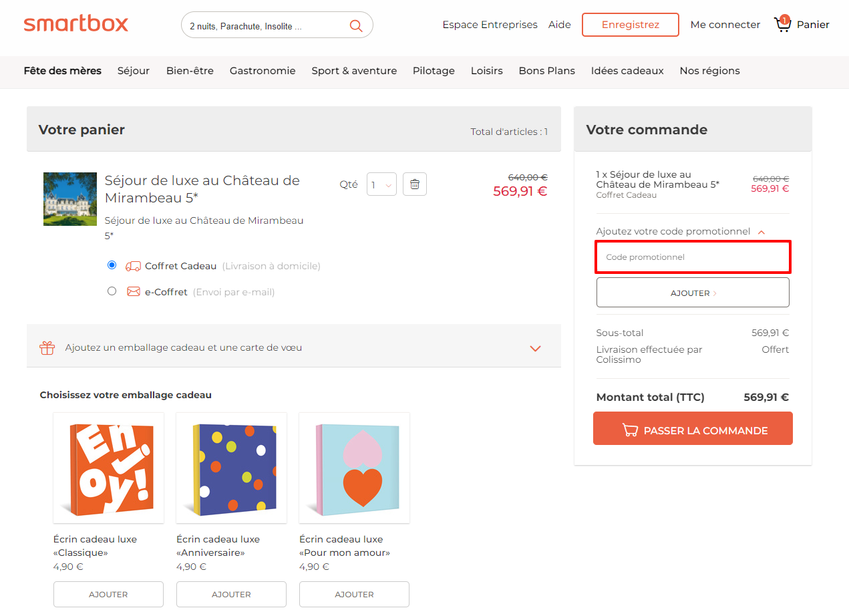Click the e-Coffret envelope icon
849x616 pixels.
pyautogui.click(x=134, y=291)
